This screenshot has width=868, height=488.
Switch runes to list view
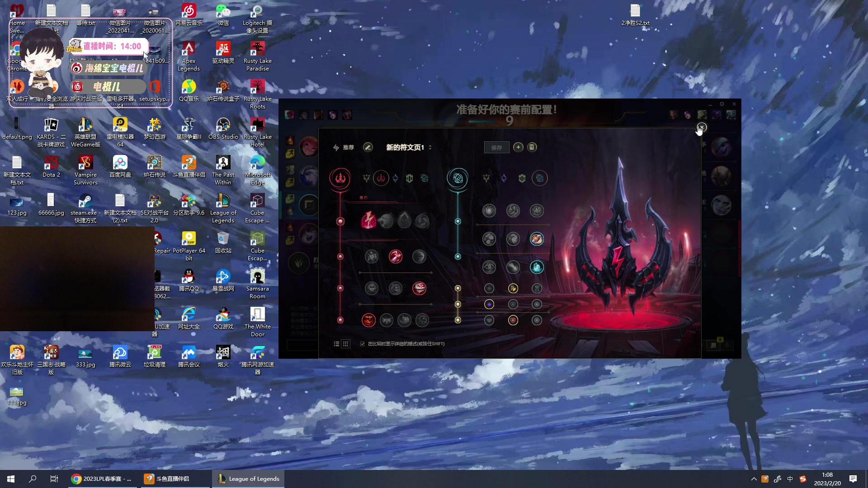(x=336, y=344)
